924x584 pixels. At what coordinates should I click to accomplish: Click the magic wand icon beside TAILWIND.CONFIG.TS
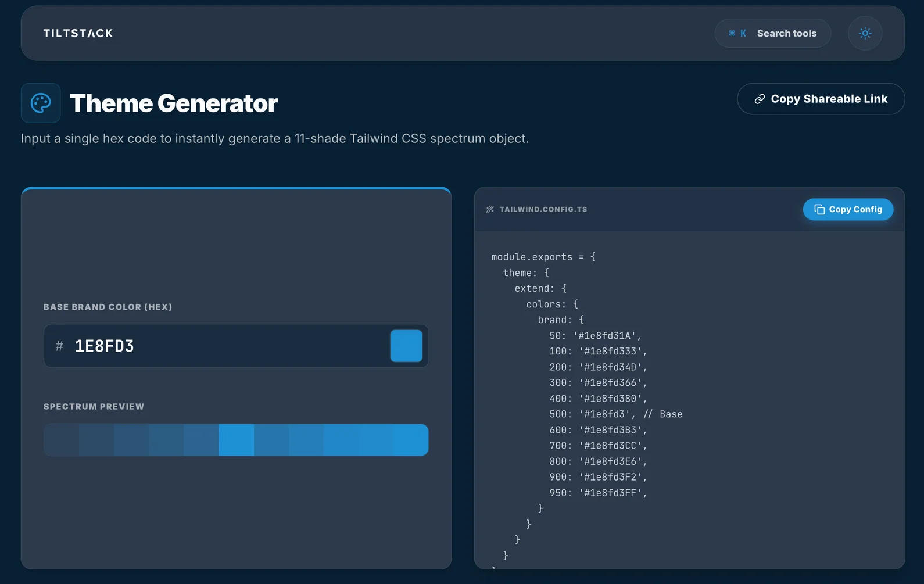point(490,210)
